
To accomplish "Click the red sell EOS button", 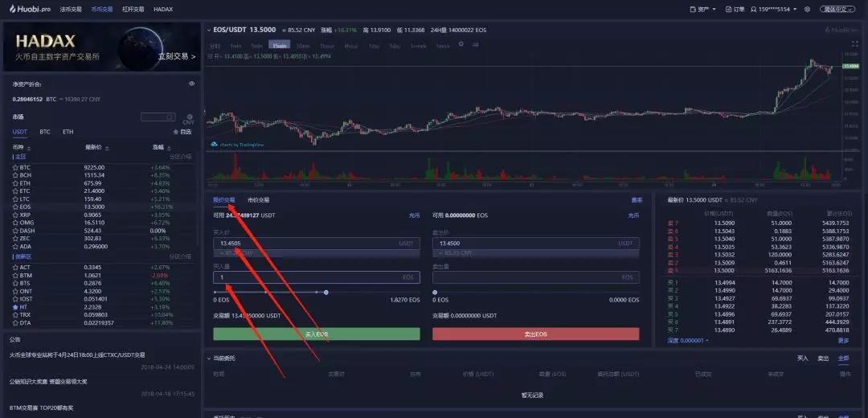I will 536,334.
